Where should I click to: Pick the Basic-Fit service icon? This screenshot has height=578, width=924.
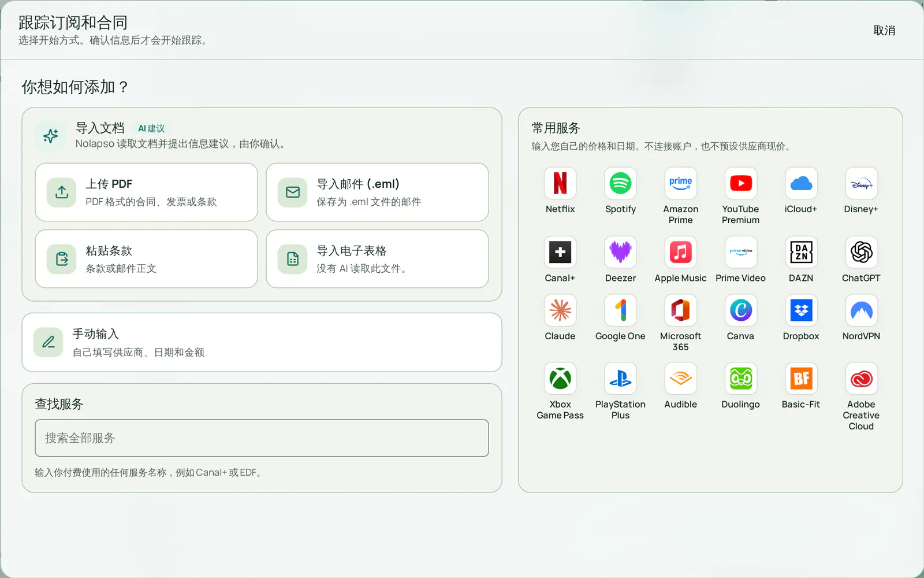801,379
